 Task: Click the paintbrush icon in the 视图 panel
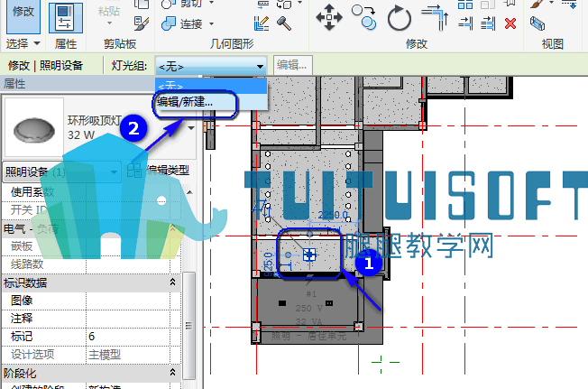coord(537,4)
